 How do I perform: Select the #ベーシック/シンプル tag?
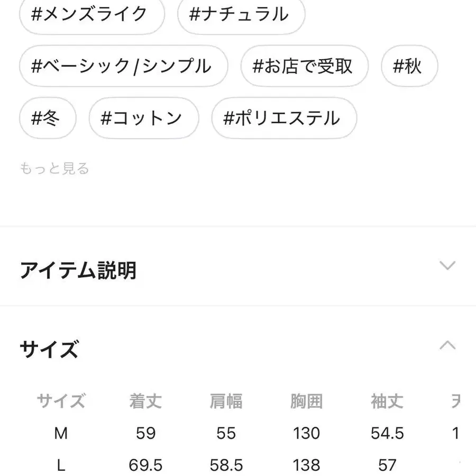123,66
